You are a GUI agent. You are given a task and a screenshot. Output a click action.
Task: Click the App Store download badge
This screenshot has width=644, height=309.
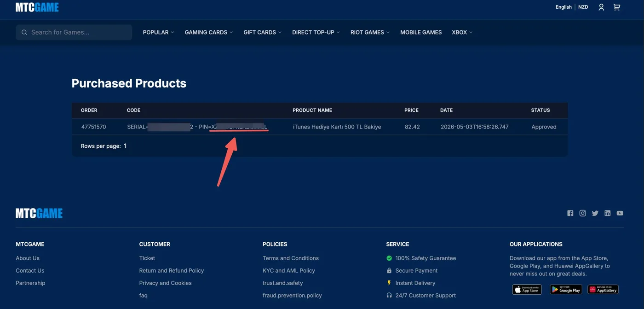coord(527,289)
